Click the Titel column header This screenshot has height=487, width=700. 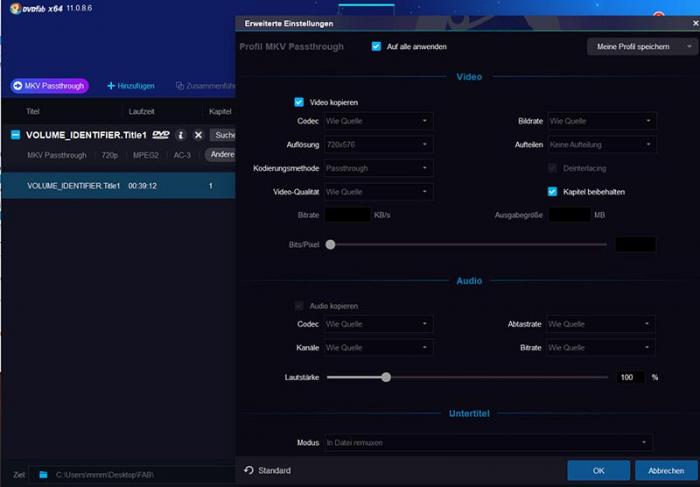(33, 111)
